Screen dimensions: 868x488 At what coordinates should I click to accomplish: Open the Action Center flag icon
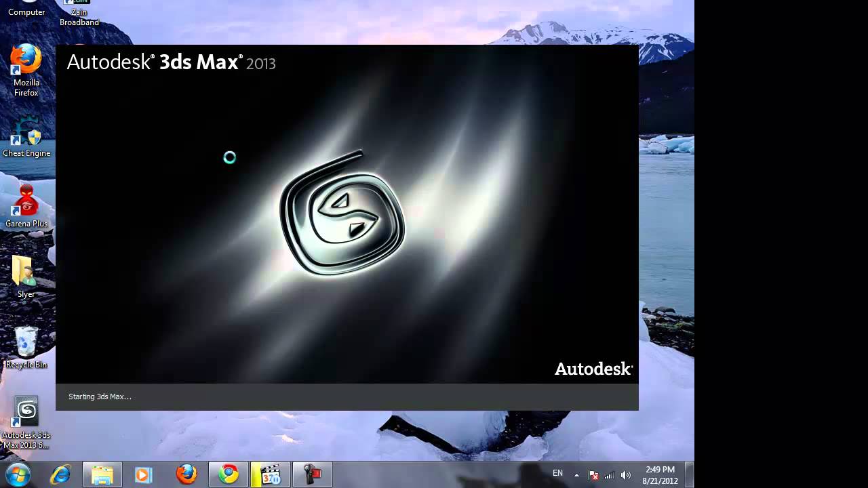tap(593, 475)
